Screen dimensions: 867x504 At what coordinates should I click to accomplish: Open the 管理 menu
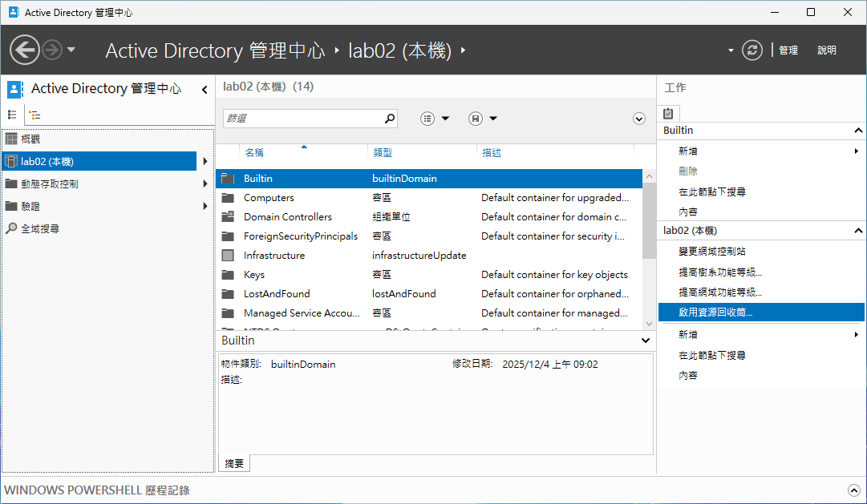pos(788,50)
